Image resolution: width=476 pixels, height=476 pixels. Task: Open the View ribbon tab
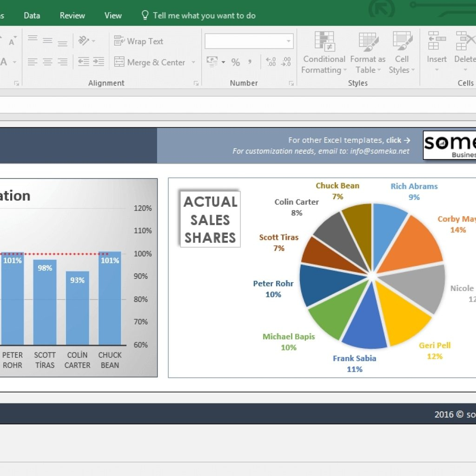tap(113, 15)
